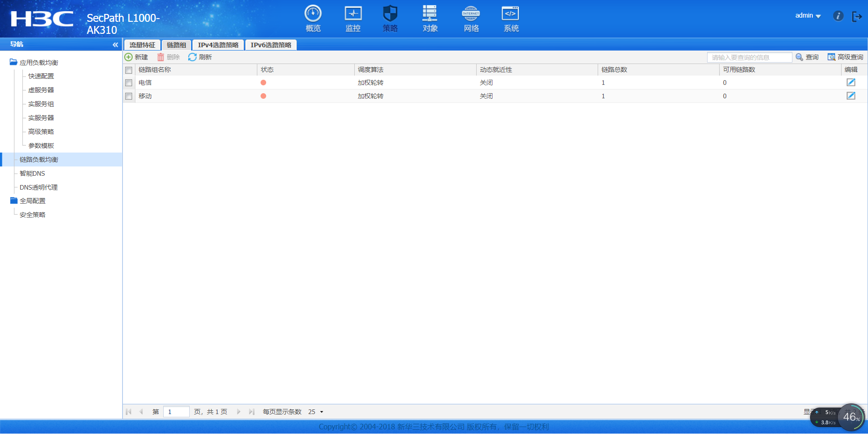The height and width of the screenshot is (434, 868).
Task: Click the 删除 trash button
Action: 168,57
